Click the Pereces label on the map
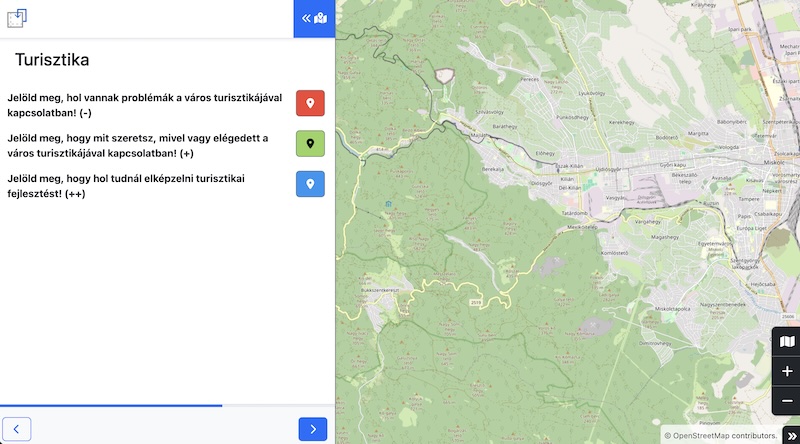The image size is (800, 444). click(530, 80)
